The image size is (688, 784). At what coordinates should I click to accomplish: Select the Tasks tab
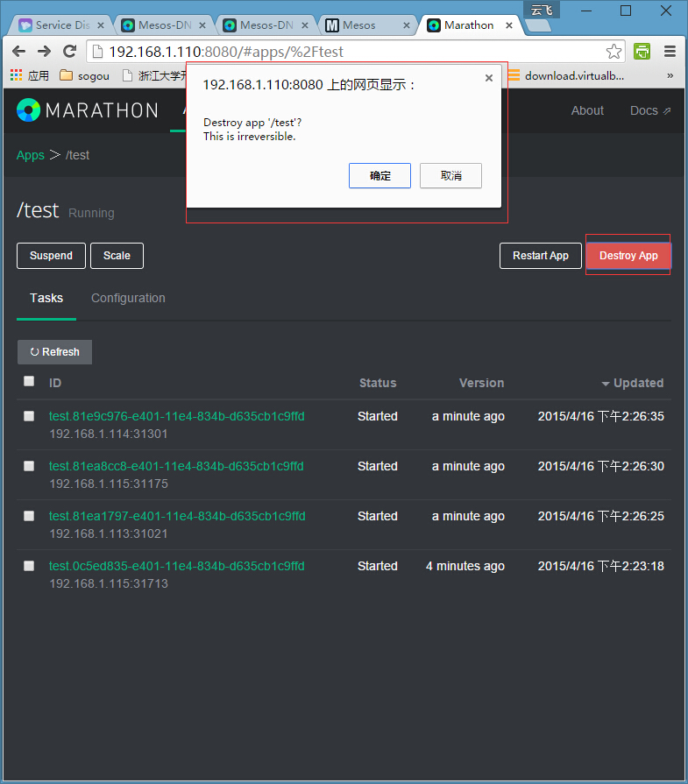tap(46, 298)
